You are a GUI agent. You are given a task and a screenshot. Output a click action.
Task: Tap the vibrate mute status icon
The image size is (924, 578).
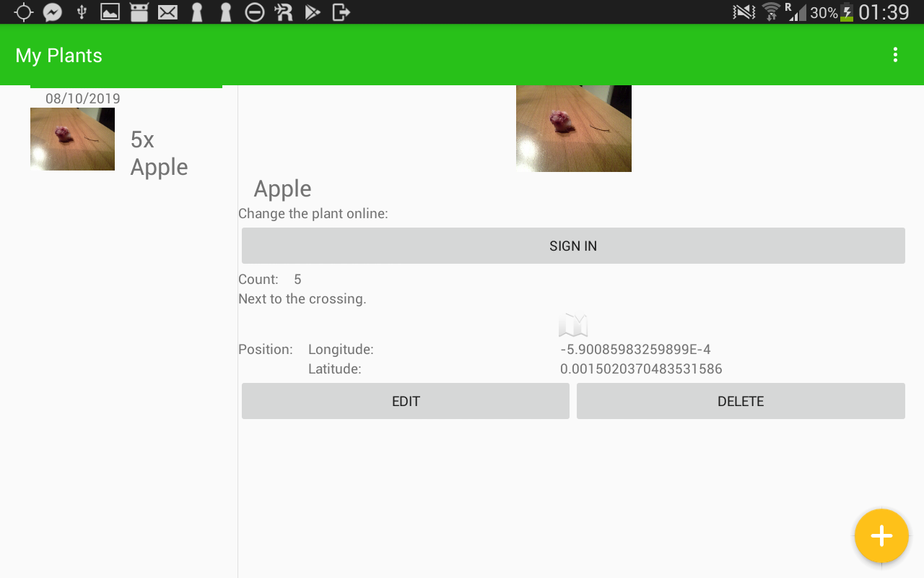(744, 12)
